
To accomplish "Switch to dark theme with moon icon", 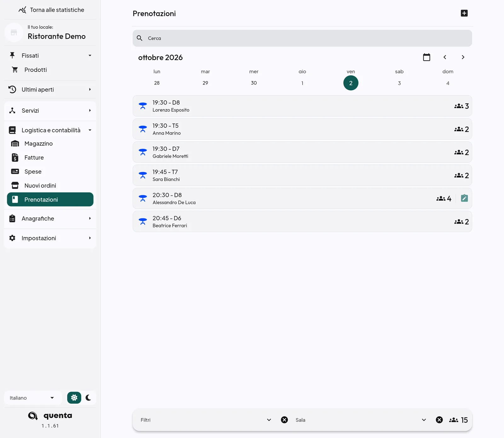I will (88, 398).
